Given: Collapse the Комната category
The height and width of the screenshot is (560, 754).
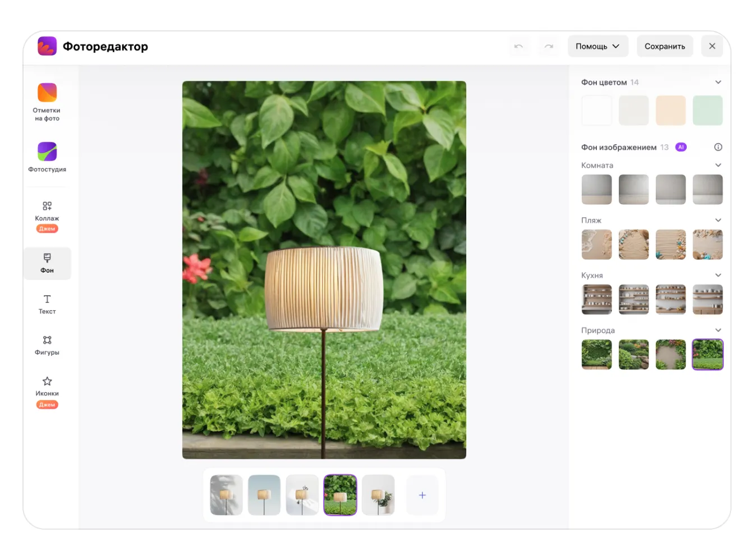Looking at the screenshot, I should click(x=718, y=165).
